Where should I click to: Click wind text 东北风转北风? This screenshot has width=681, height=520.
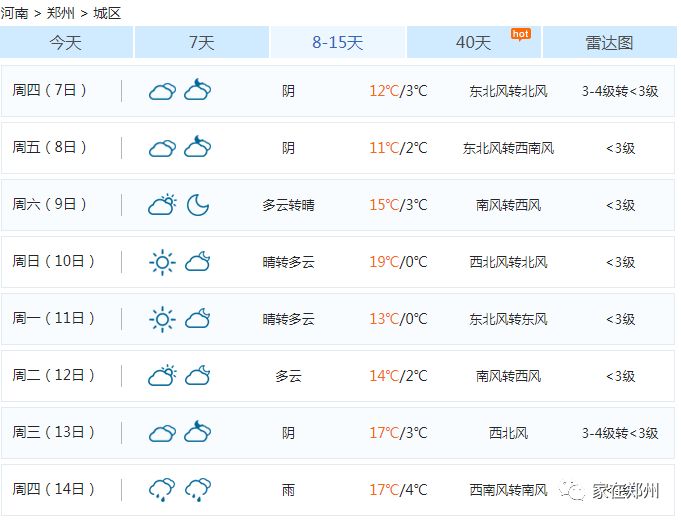pyautogui.click(x=508, y=91)
